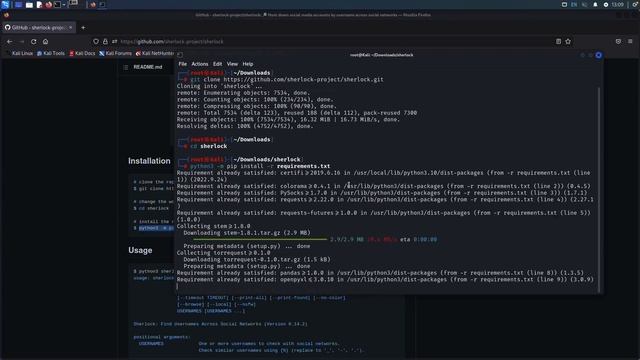Click the pip install requirements.txt command
Viewport: 640px width, 360px height.
pyautogui.click(x=260, y=166)
